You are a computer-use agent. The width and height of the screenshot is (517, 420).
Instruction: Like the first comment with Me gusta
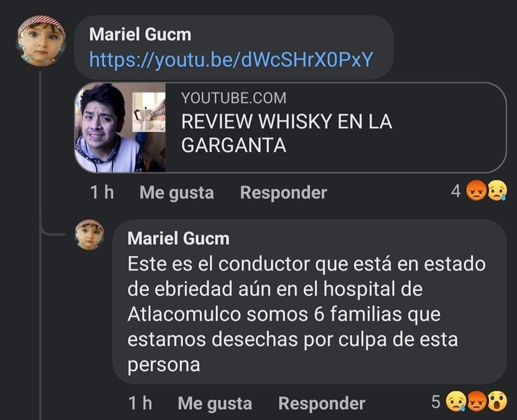[x=177, y=193]
